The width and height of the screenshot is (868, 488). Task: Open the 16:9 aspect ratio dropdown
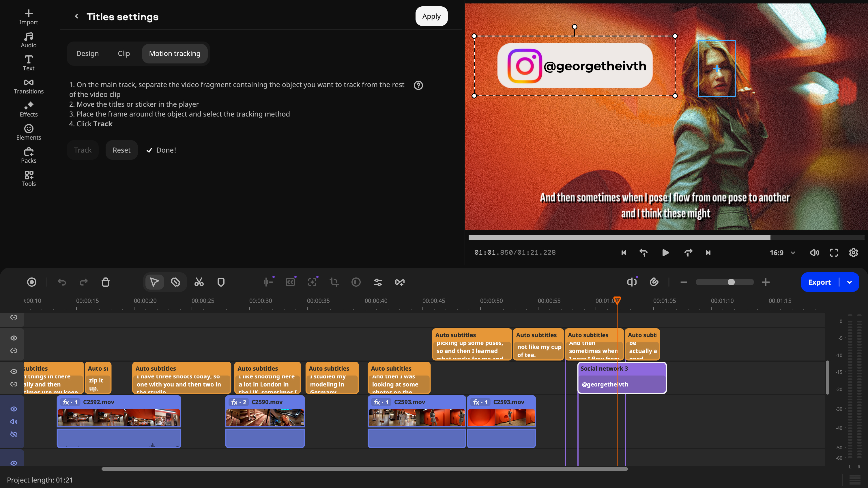(782, 253)
